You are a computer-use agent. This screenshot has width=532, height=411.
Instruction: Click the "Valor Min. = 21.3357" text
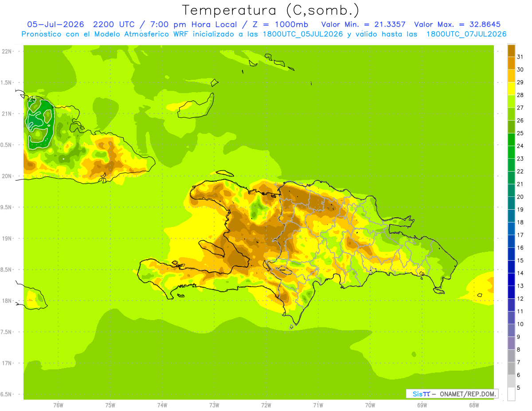363,24
